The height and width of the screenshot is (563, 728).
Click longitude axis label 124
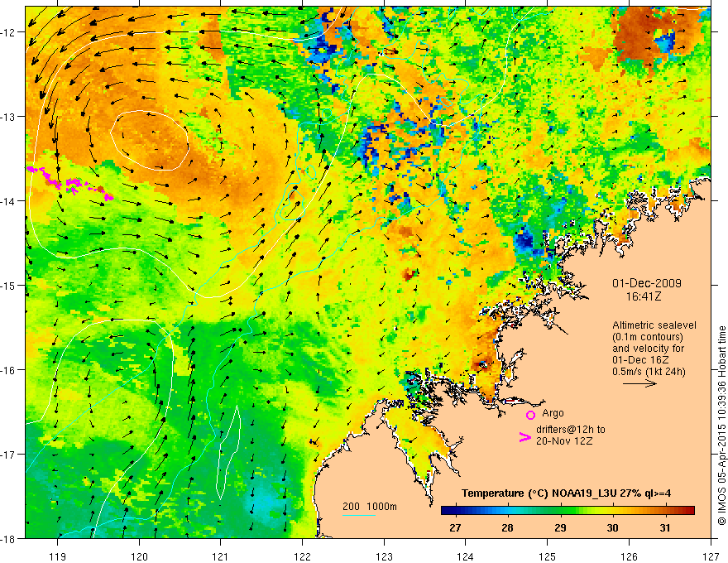[466, 556]
